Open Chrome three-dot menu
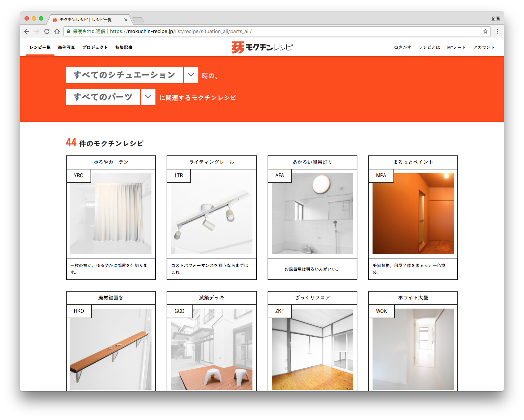The height and width of the screenshot is (420, 524). point(497,31)
